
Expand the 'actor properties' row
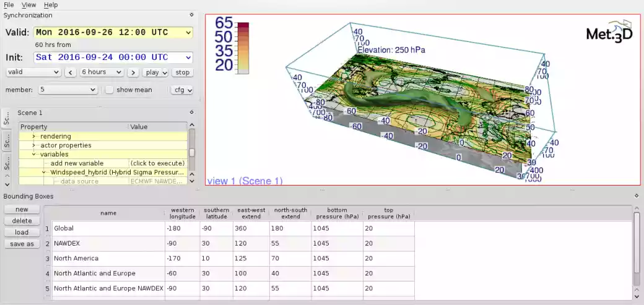(x=33, y=145)
